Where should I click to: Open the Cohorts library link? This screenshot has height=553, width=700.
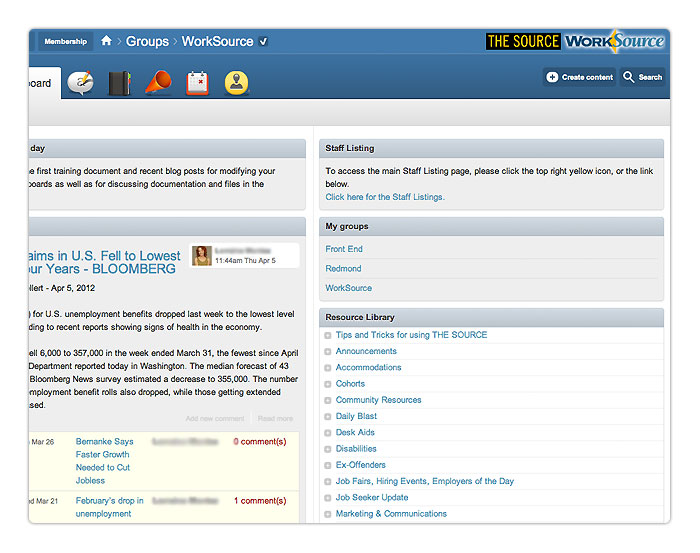350,384
